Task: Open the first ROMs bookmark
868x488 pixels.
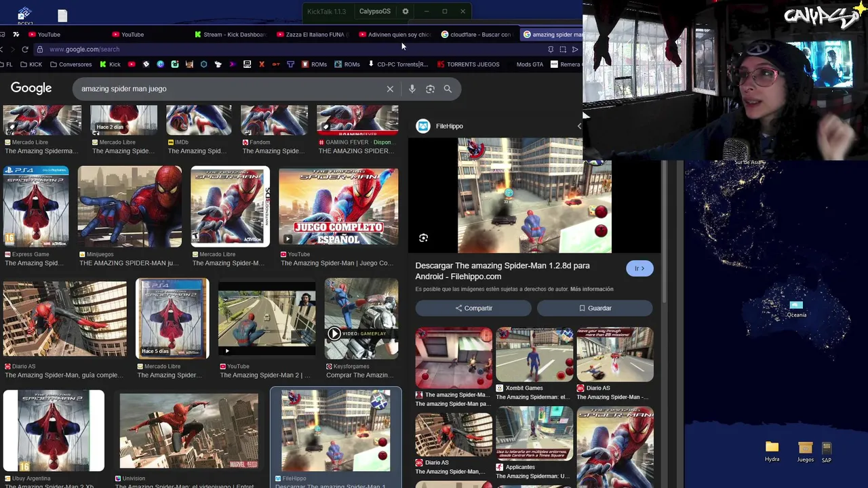Action: tap(314, 64)
